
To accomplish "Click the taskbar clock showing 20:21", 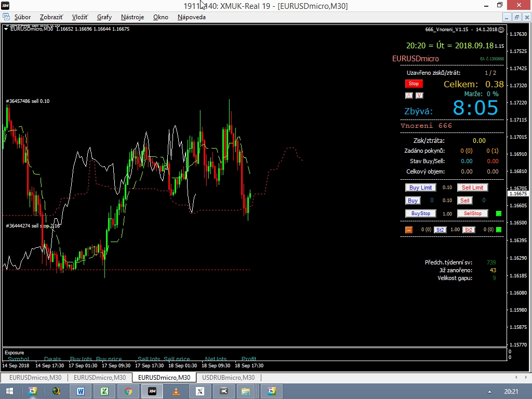I will click(x=511, y=392).
